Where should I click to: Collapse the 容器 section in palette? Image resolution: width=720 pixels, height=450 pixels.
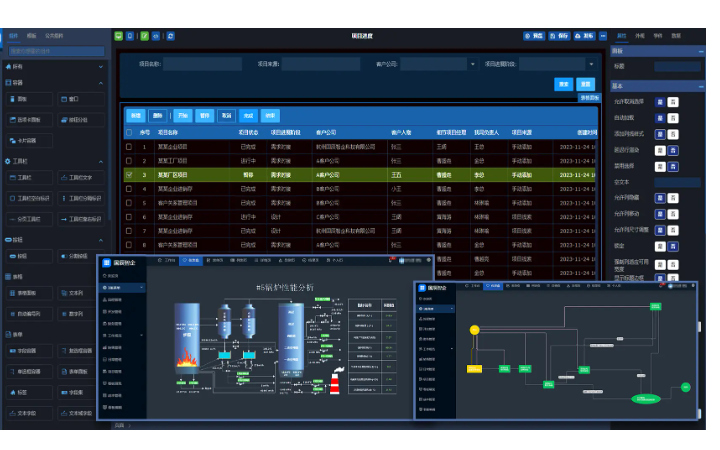coord(101,83)
